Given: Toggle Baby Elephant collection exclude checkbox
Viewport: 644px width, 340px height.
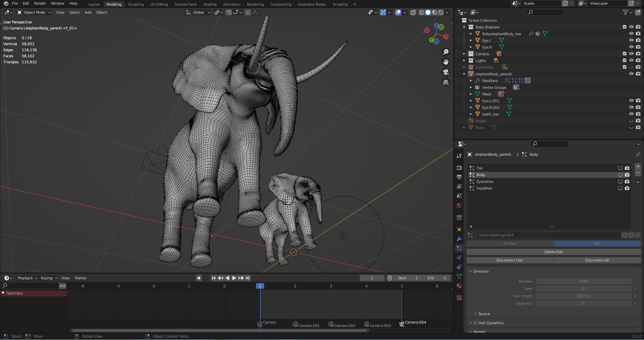Looking at the screenshot, I should click(x=625, y=27).
